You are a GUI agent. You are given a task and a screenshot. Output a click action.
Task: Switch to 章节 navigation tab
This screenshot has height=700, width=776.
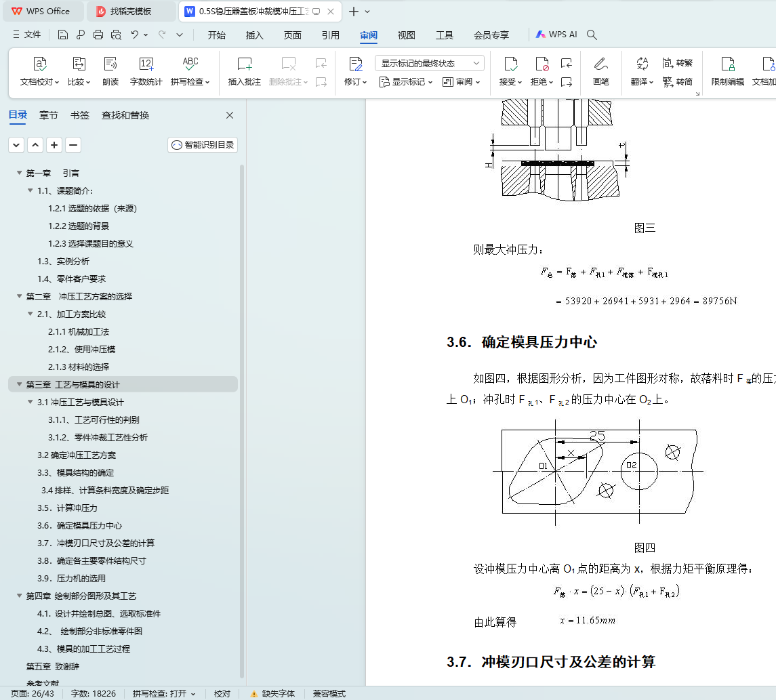pyautogui.click(x=49, y=115)
